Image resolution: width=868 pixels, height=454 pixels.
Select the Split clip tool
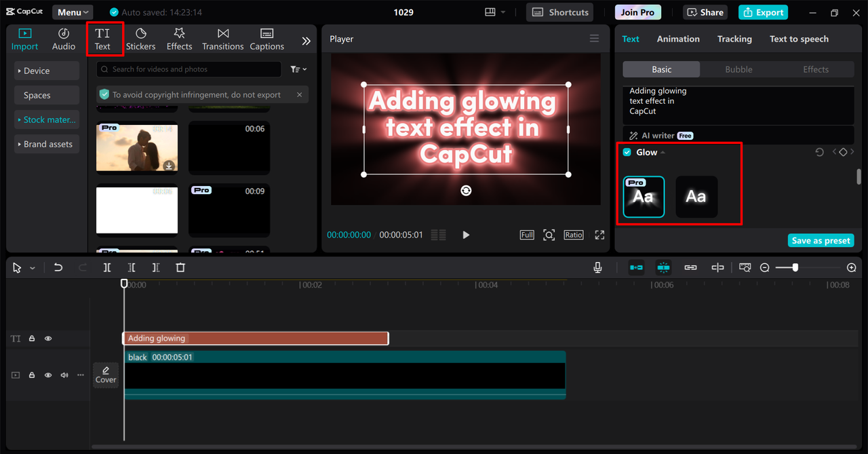pos(107,268)
